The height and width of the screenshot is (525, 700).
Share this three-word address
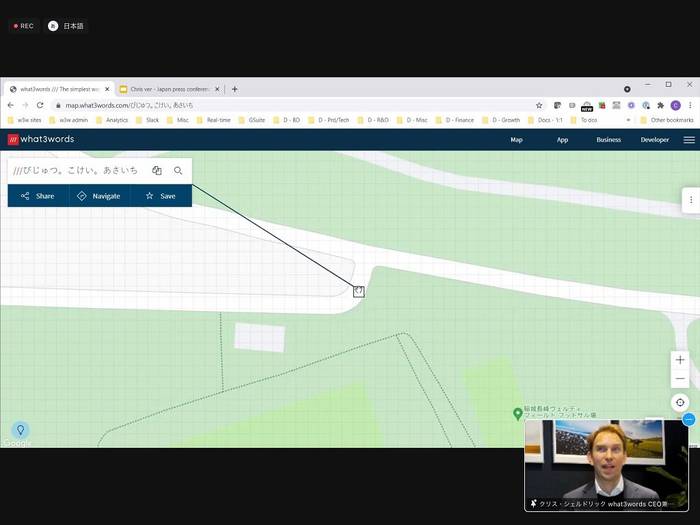tap(38, 196)
